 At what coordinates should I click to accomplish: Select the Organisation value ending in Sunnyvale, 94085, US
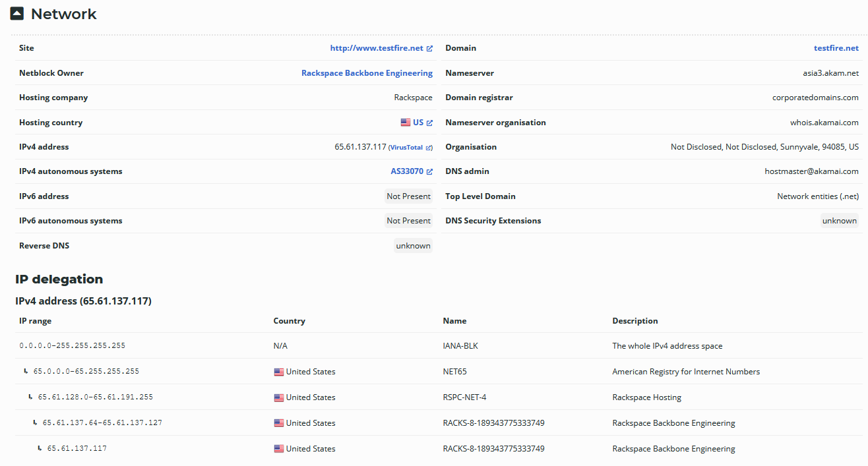click(x=765, y=147)
